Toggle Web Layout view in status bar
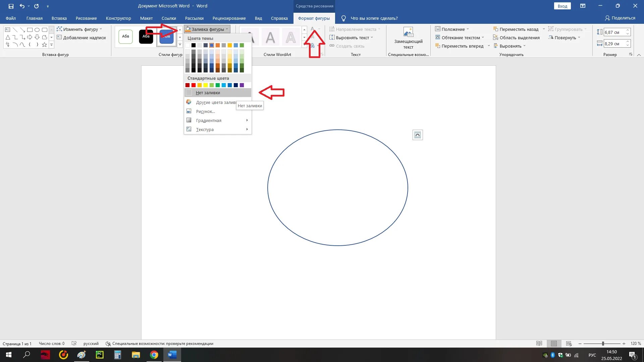This screenshot has width=644, height=362. (569, 344)
